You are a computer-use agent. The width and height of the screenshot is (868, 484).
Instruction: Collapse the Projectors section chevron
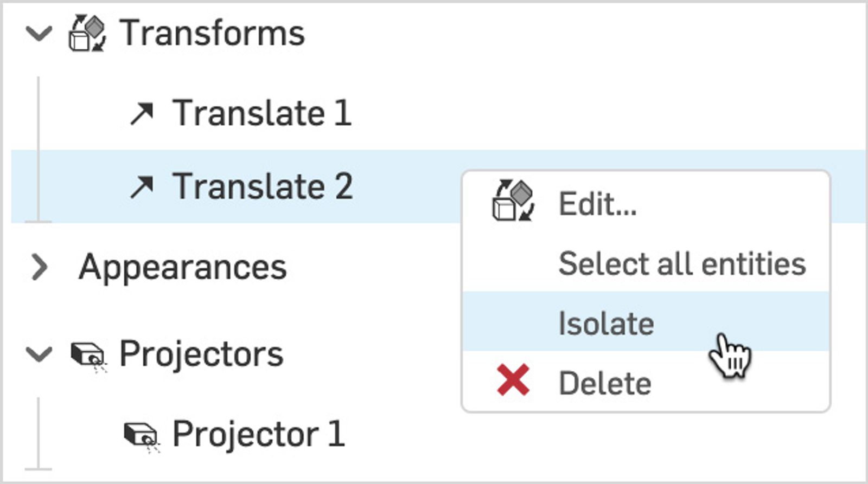[x=39, y=354]
